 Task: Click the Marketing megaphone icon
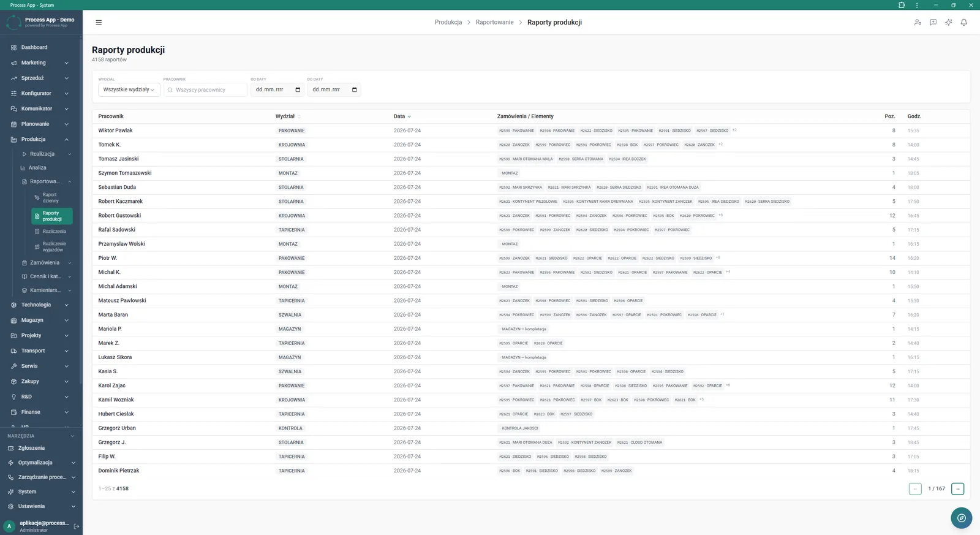tap(13, 63)
